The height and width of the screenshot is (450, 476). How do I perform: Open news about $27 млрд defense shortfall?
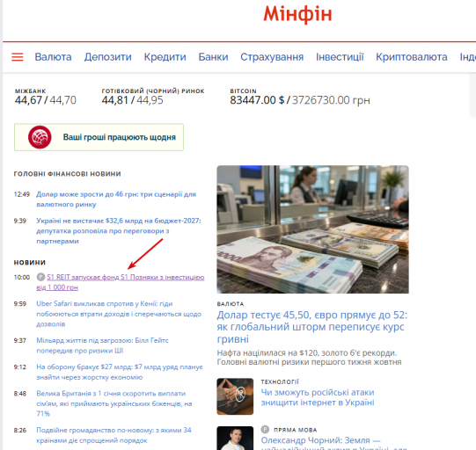(120, 372)
